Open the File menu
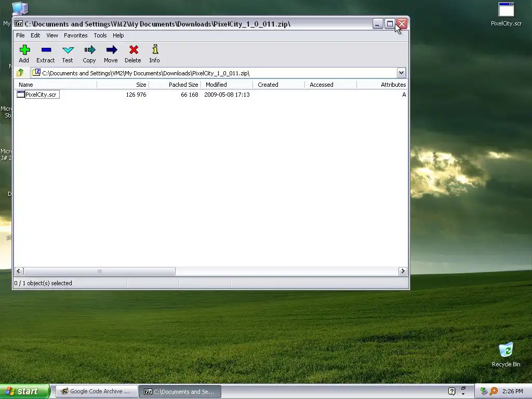532x399 pixels. [20, 35]
